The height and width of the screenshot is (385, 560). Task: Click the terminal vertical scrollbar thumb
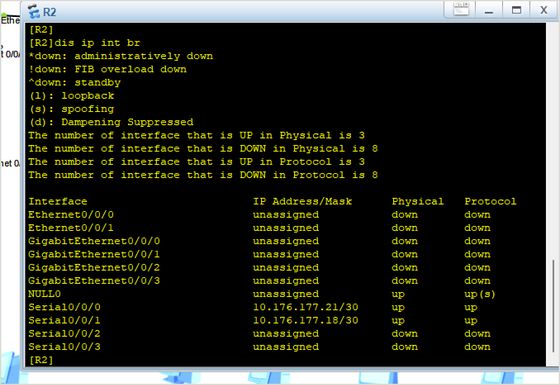tap(553, 305)
